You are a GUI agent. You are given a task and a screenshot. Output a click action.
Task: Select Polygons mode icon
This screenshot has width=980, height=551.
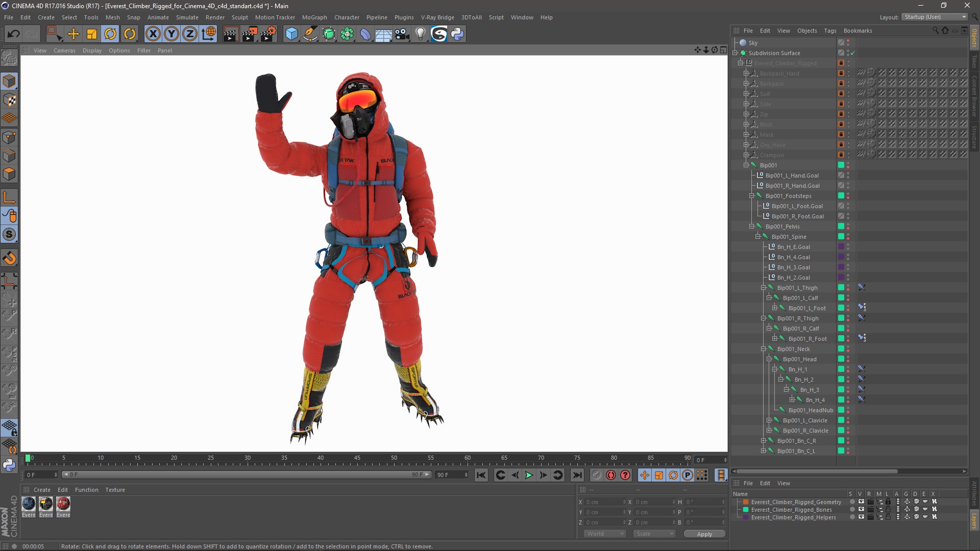[9, 174]
